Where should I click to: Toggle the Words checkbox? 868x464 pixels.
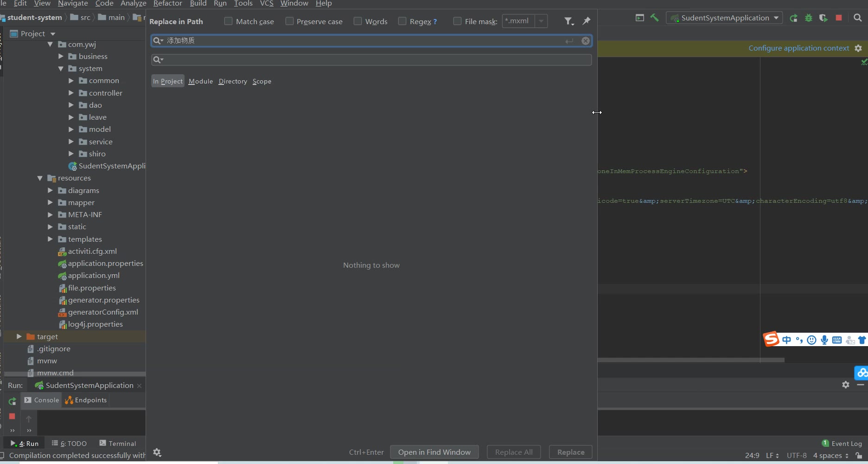(357, 21)
